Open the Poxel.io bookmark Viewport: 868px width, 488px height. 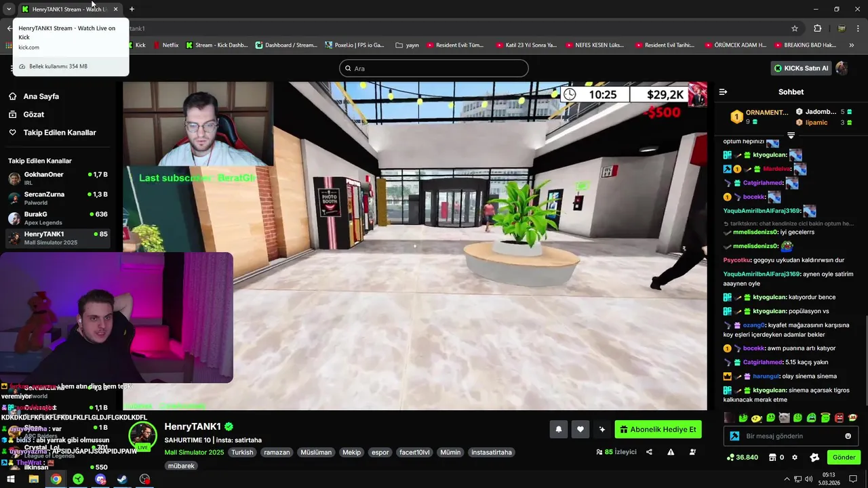coord(354,45)
